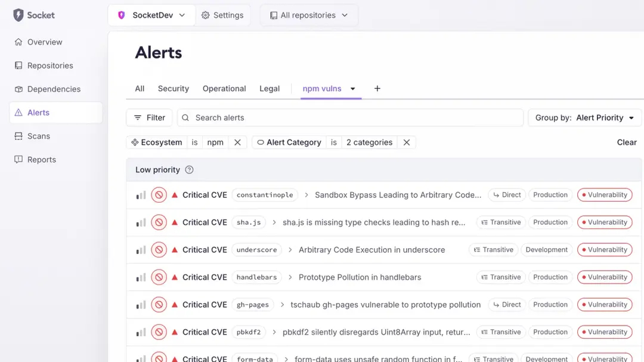644x362 pixels.
Task: Switch to the Security tab
Action: coord(173,89)
